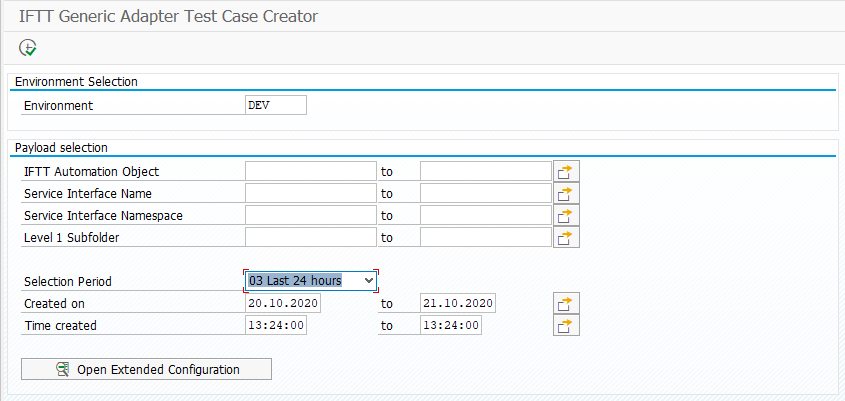Click the Created on end date 21.10.2020

tap(458, 303)
